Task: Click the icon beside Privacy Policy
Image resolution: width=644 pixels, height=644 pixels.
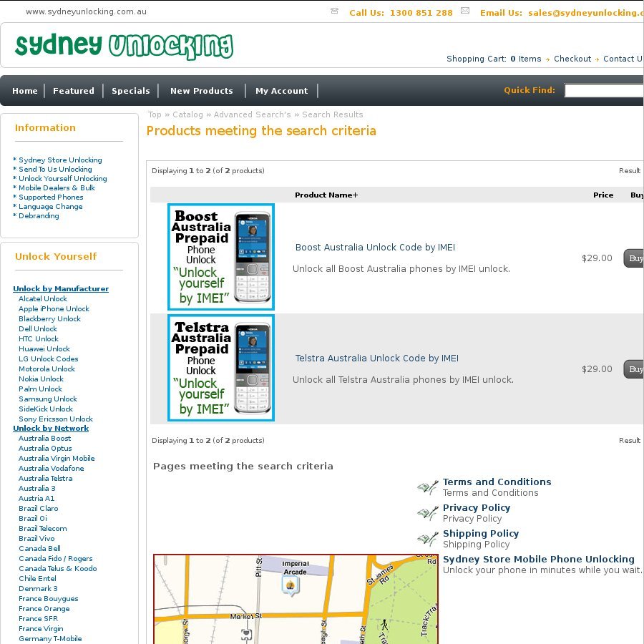Action: click(428, 513)
